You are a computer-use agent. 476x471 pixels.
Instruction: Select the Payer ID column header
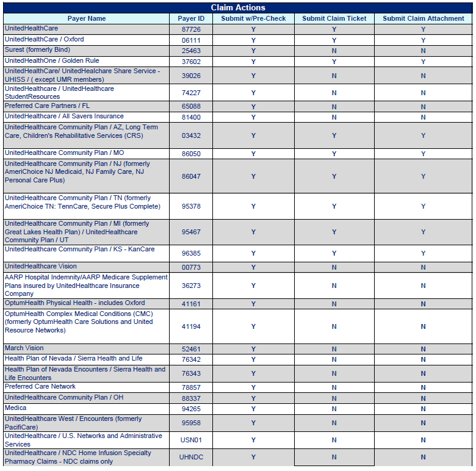click(x=191, y=18)
